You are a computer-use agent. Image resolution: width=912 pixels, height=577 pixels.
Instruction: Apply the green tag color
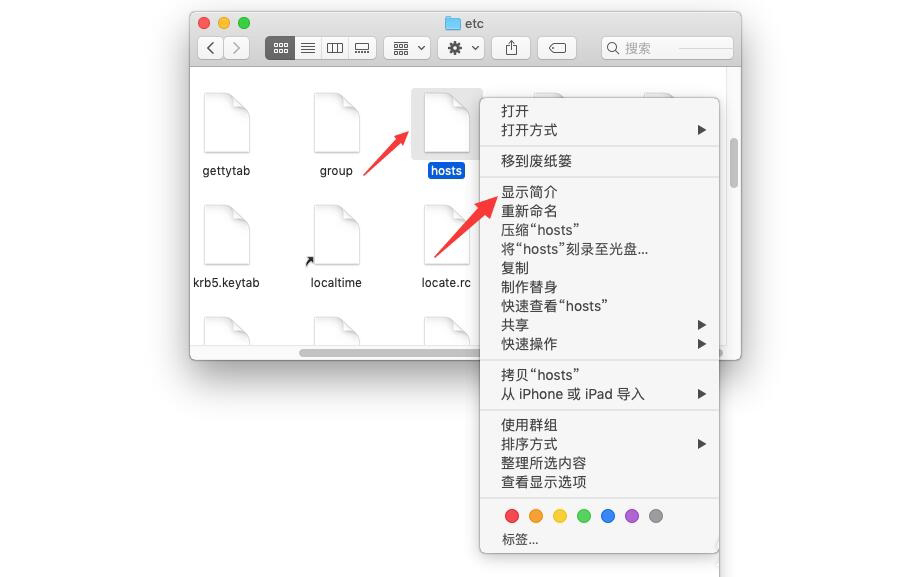click(x=584, y=516)
